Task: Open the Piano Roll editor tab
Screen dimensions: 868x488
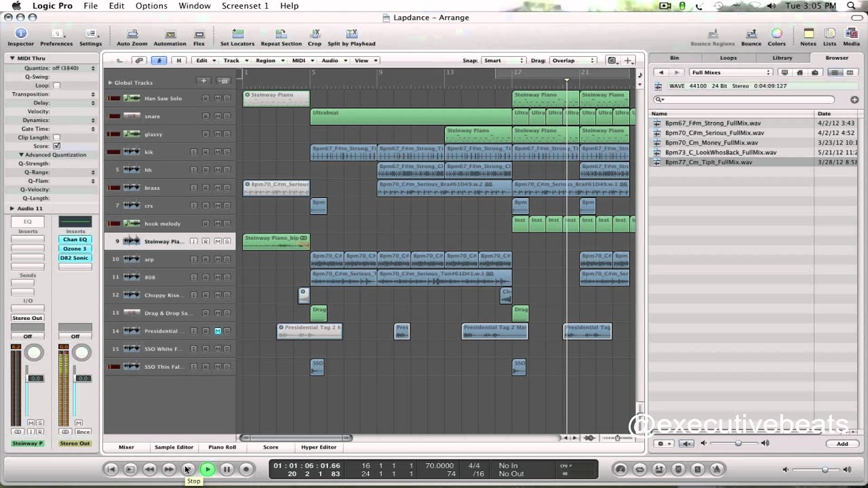Action: point(222,447)
